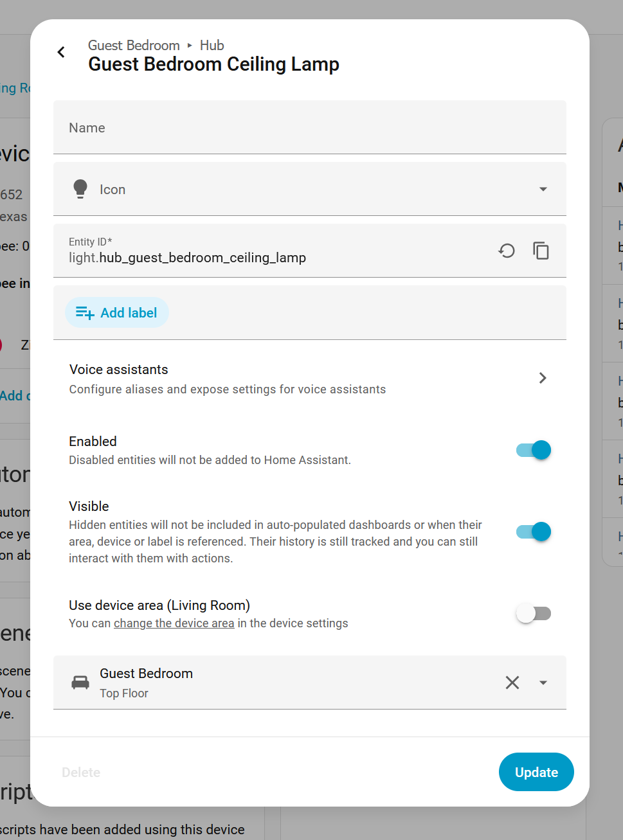The height and width of the screenshot is (840, 623).
Task: Enable the Use device area toggle
Action: [534, 614]
